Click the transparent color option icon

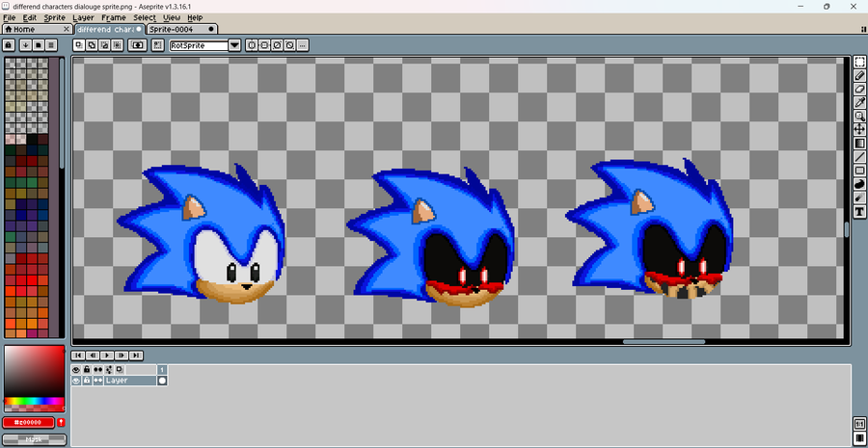[137, 45]
